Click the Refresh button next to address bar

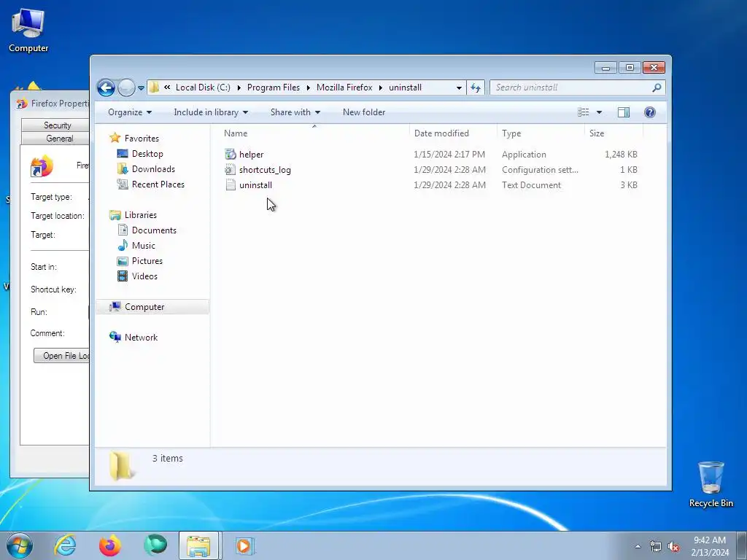click(476, 87)
